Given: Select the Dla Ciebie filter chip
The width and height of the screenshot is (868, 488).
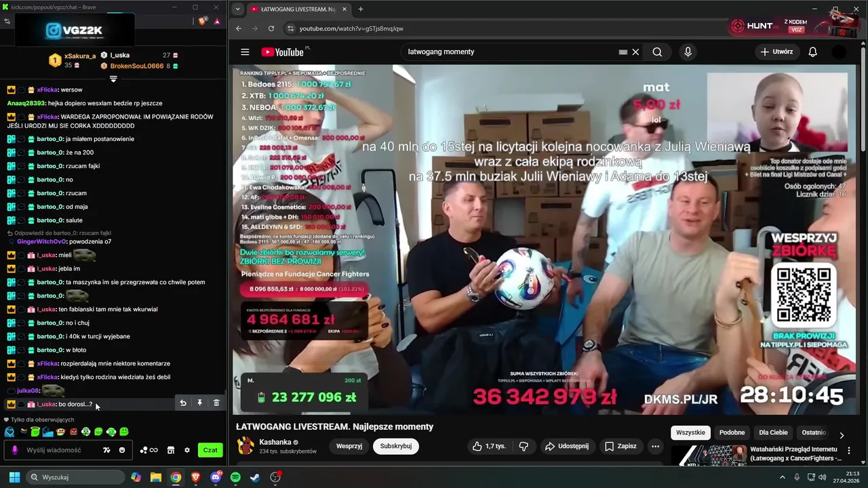Looking at the screenshot, I should (x=773, y=432).
